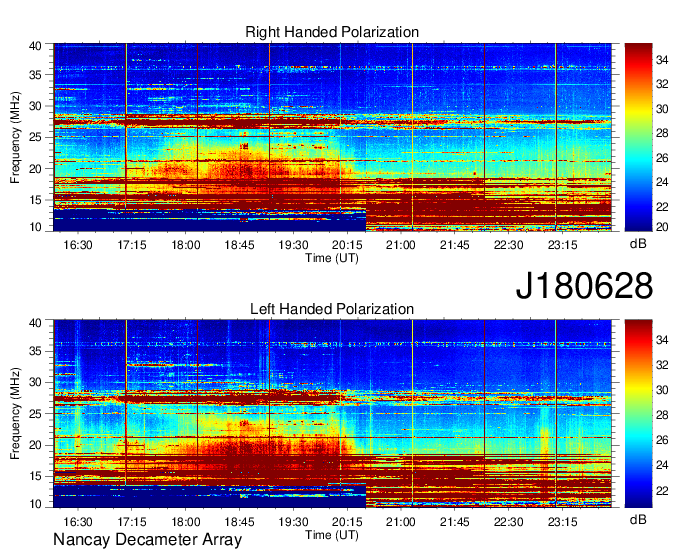Click the 15 MHz tick of Left Handed plot

[x=36, y=476]
